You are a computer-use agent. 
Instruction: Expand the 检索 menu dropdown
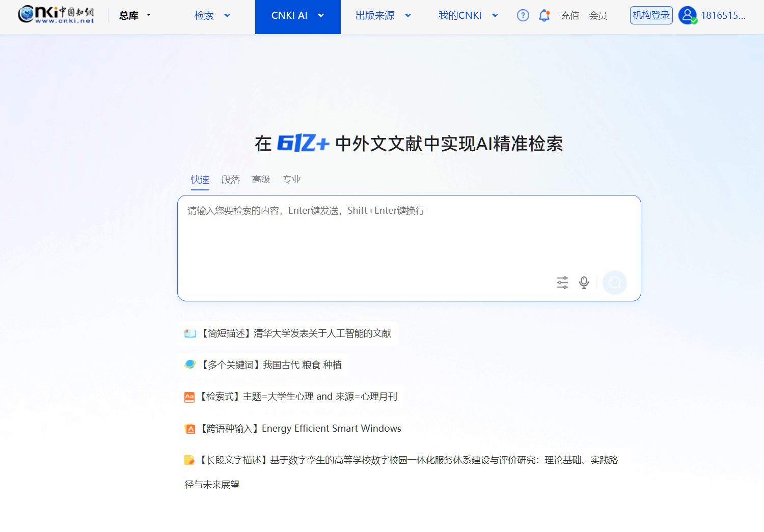point(212,15)
